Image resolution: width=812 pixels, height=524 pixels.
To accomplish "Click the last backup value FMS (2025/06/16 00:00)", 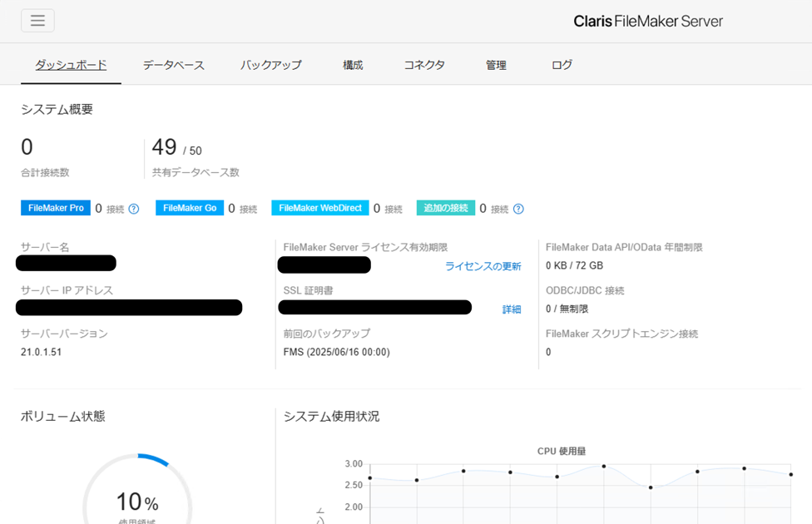I will [x=337, y=352].
